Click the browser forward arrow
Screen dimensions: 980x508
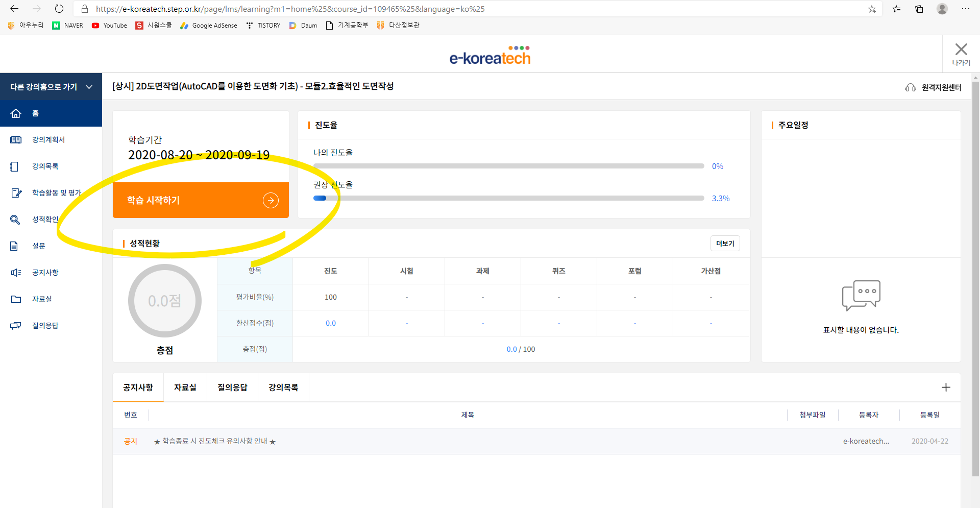(x=37, y=9)
